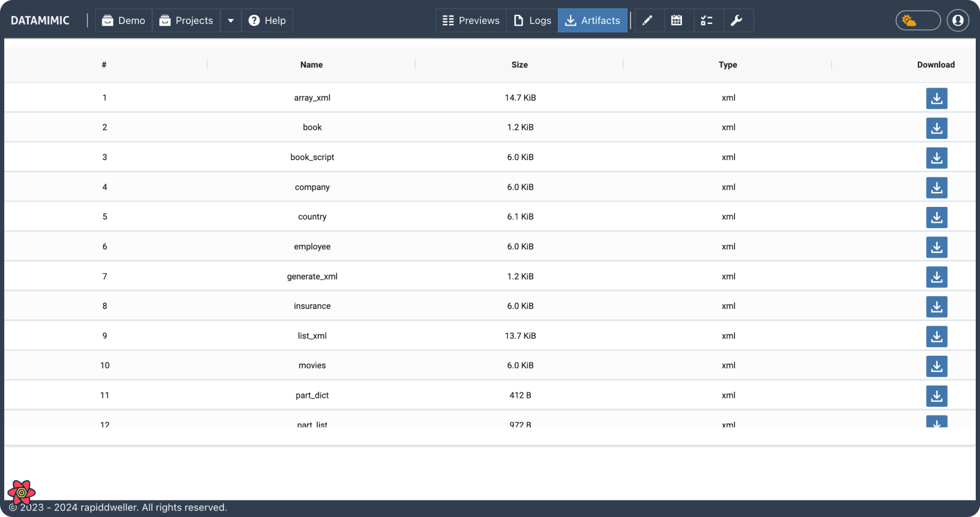Open the Demo project button
Screen dimensions: 980x517
tap(123, 21)
